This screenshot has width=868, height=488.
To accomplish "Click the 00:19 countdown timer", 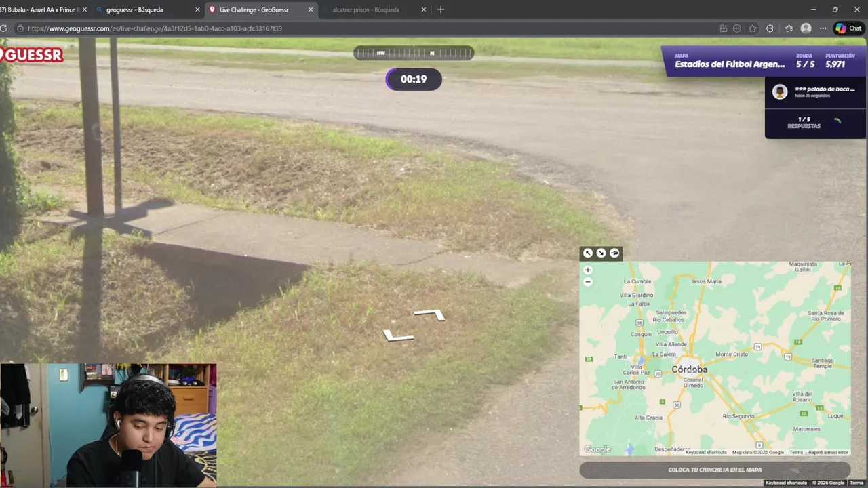I will tap(414, 79).
